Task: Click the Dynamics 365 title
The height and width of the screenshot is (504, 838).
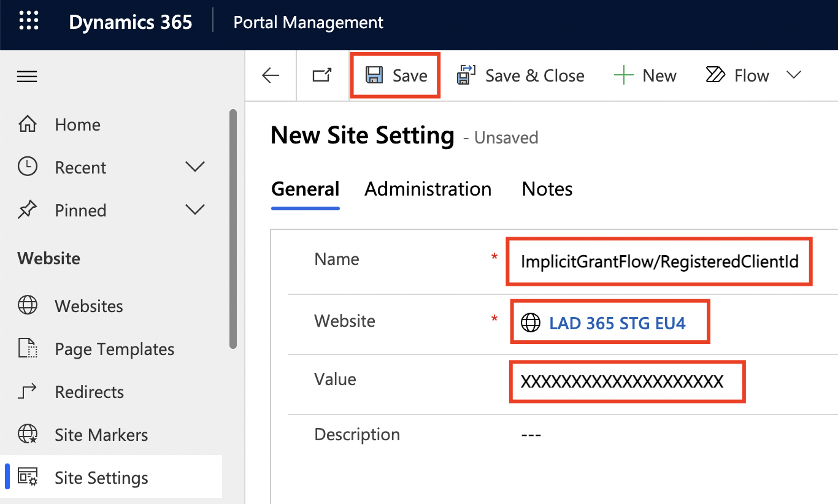Action: 131,23
